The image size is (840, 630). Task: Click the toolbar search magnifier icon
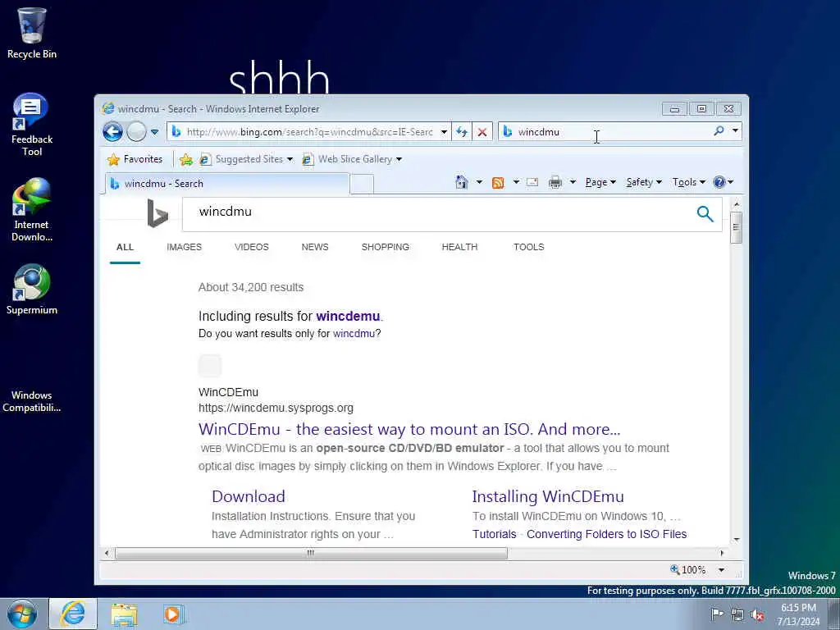tap(719, 130)
